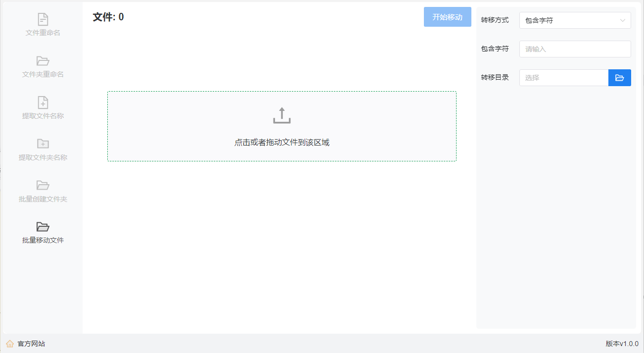
Task: Switch to 批量创建文件夹 via its text label
Action: (x=43, y=199)
